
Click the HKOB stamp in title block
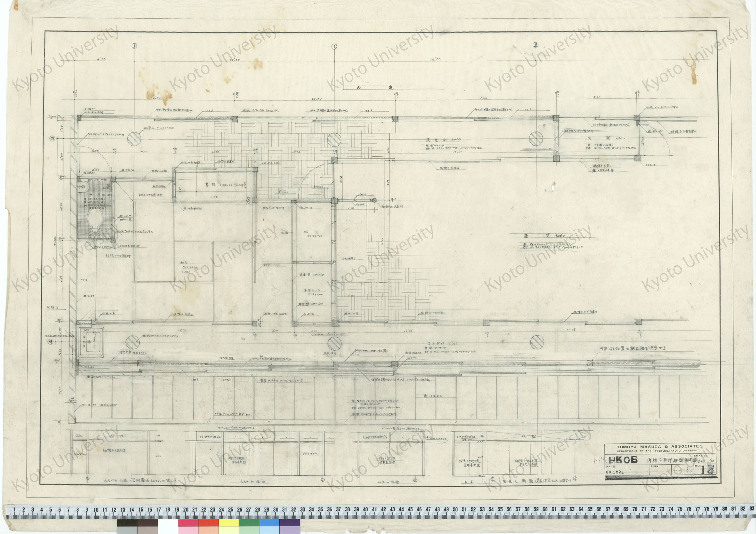623,460
